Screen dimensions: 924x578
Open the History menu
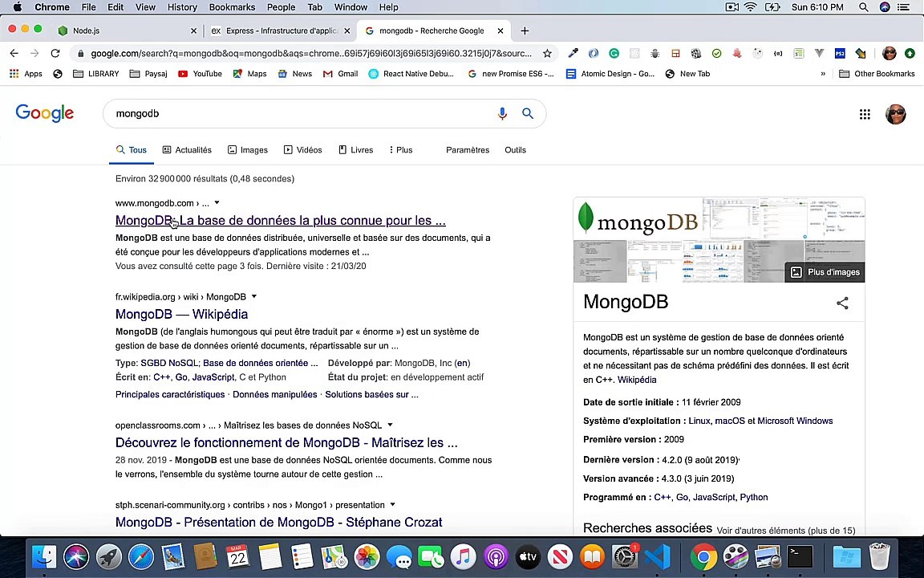point(182,7)
